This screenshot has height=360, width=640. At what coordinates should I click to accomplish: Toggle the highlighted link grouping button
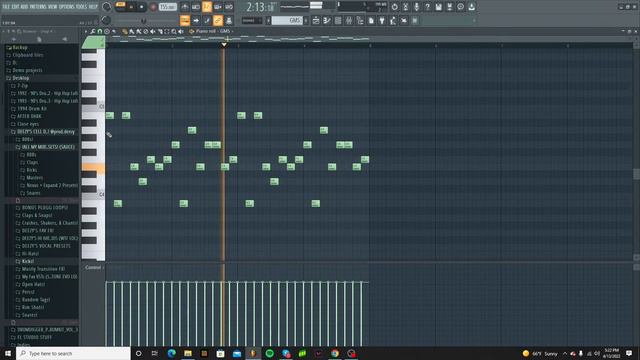(x=218, y=20)
